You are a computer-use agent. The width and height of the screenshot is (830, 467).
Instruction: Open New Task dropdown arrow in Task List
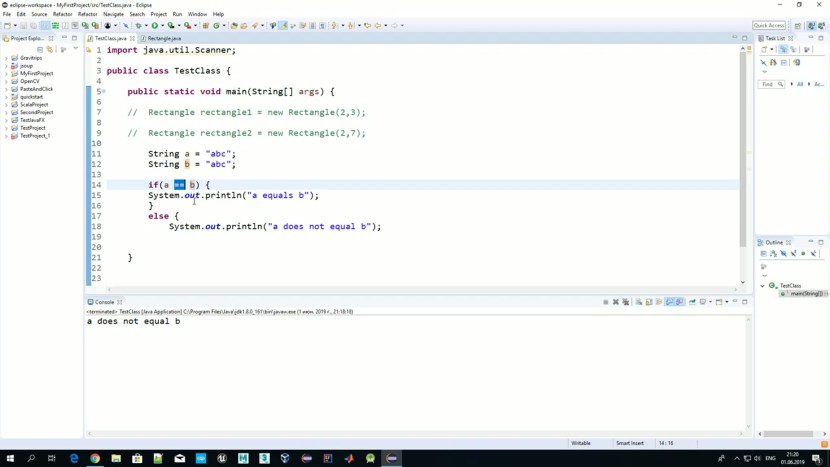pos(772,49)
